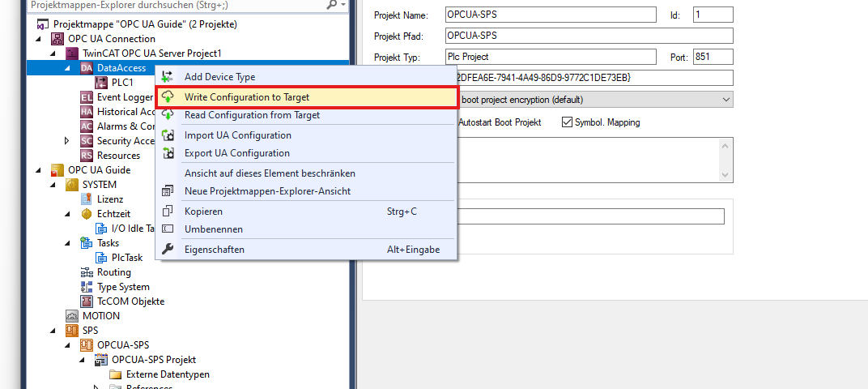Click the search magnifier icon in Projektmappen-Explorer

(x=332, y=5)
